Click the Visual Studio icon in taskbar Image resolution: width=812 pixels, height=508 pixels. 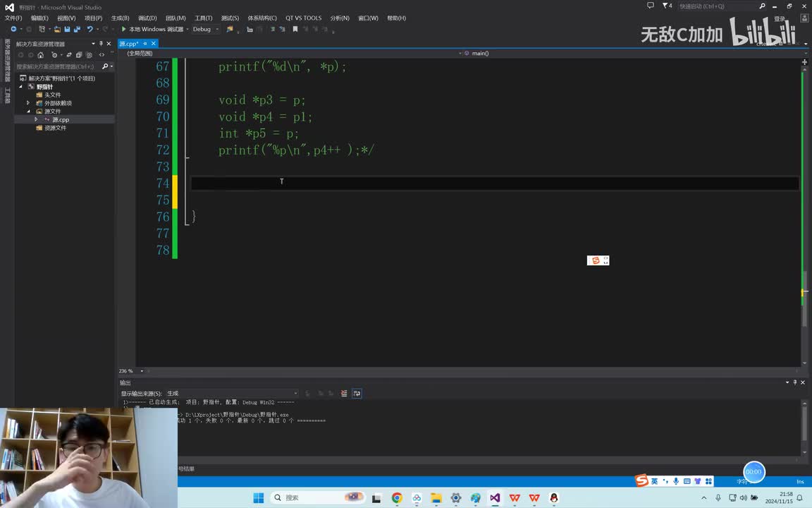coord(495,497)
